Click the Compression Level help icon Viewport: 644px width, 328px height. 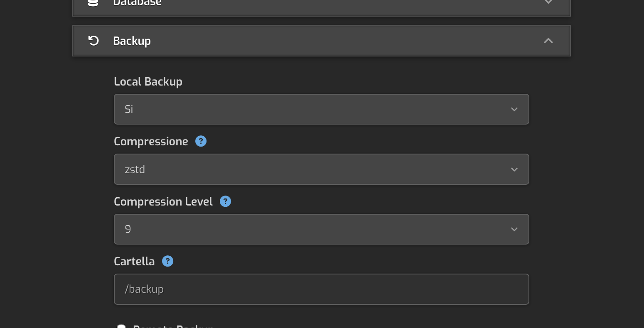(225, 201)
